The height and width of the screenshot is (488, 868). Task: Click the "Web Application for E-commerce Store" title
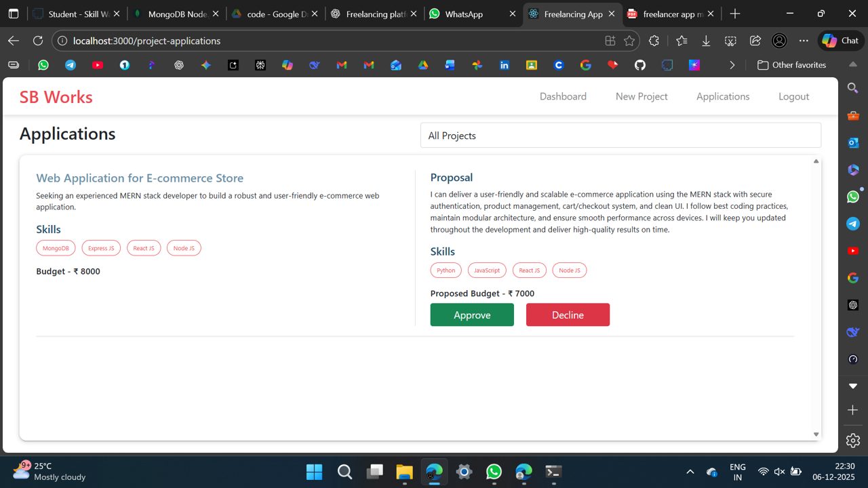tap(140, 178)
